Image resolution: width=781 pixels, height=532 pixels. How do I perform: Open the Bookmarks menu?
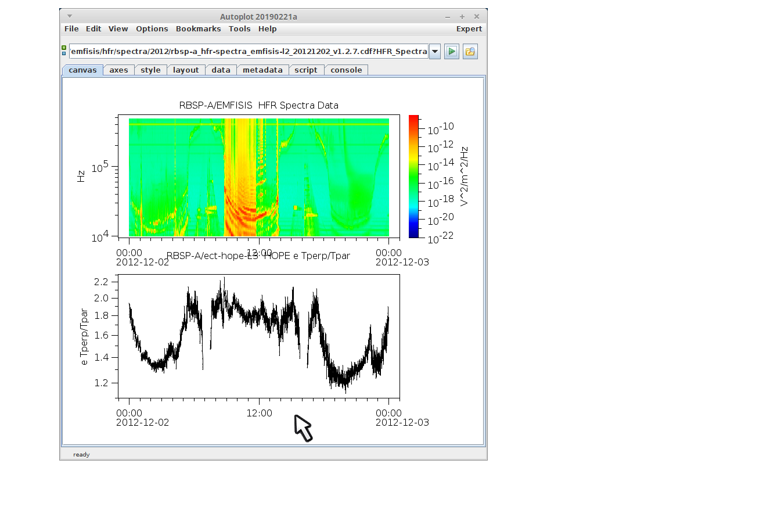(198, 29)
